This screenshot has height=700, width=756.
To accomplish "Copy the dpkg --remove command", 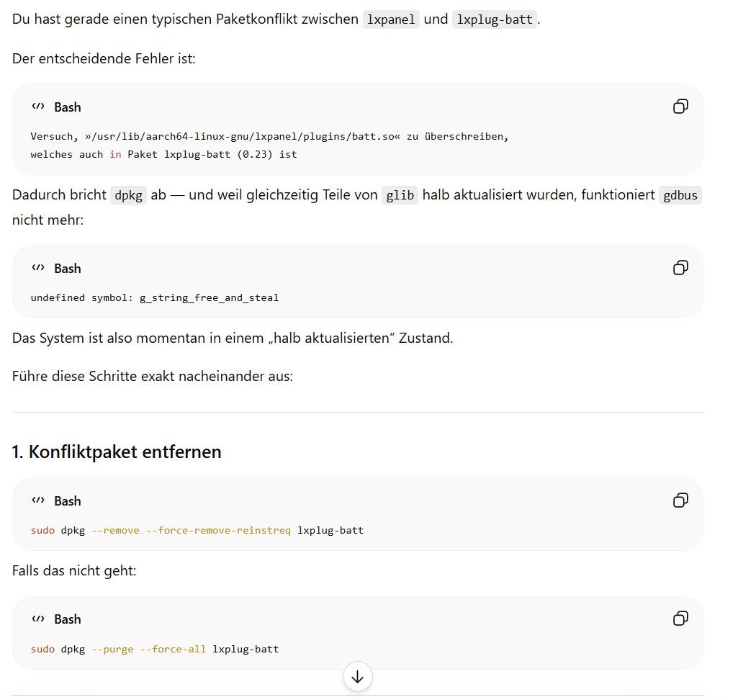I will (x=680, y=501).
